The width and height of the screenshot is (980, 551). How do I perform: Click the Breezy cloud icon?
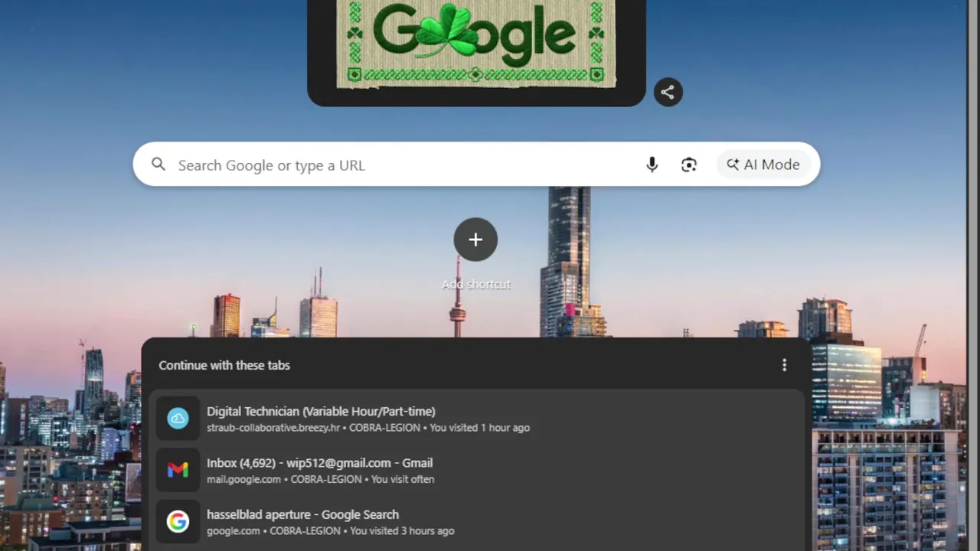pyautogui.click(x=178, y=419)
